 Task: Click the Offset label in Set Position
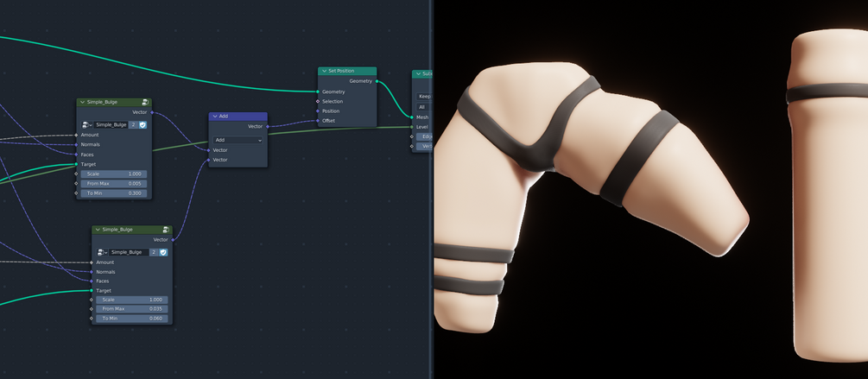329,121
